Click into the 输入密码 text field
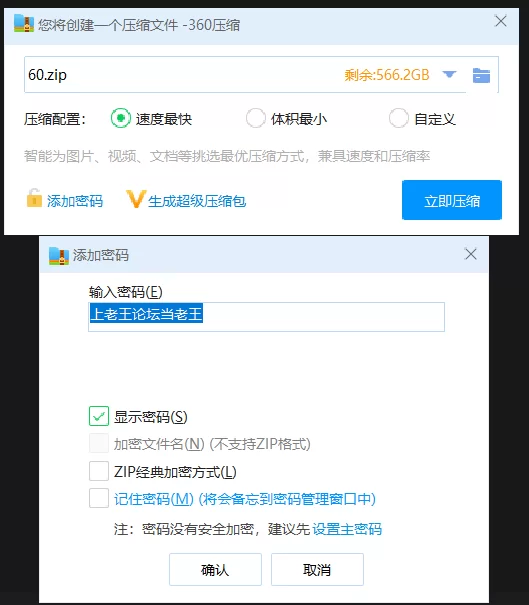This screenshot has width=529, height=605. tap(266, 317)
